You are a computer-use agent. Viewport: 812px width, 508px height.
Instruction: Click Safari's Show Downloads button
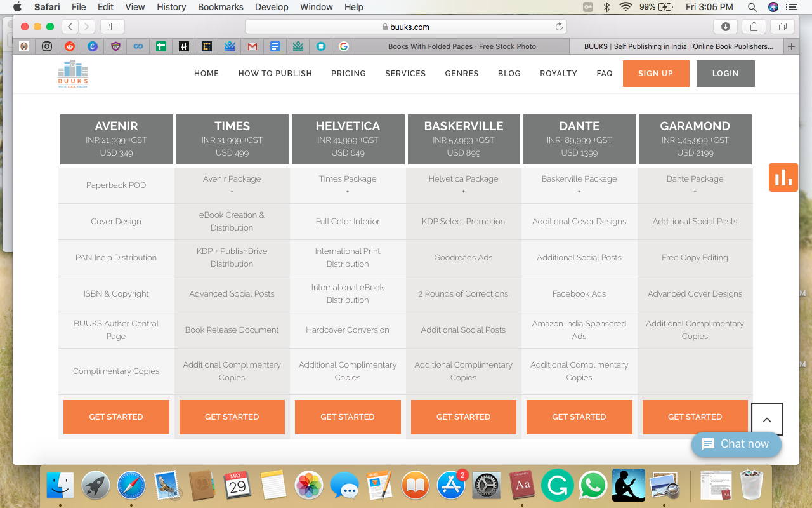[x=726, y=27]
